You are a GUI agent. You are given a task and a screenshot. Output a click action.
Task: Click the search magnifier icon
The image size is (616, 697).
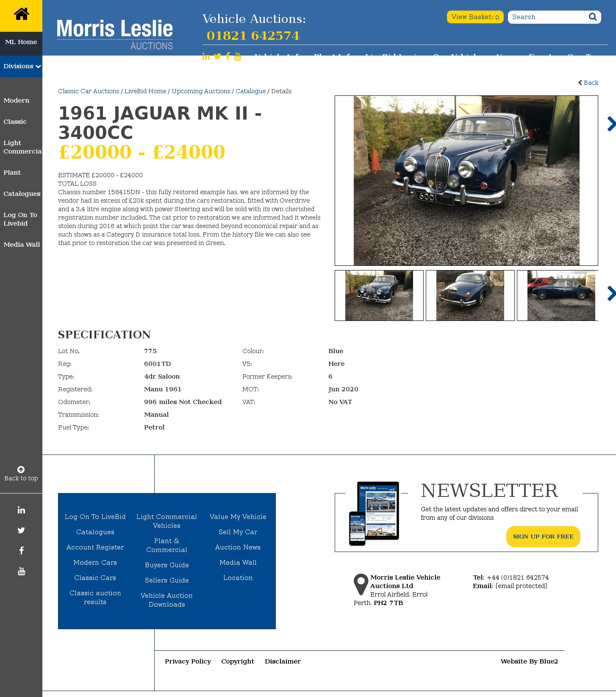[x=593, y=17]
